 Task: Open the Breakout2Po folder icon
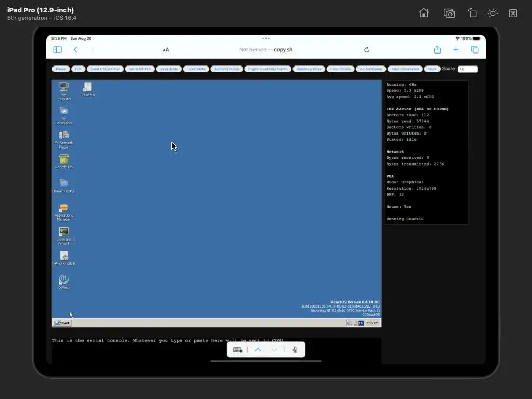point(64,185)
